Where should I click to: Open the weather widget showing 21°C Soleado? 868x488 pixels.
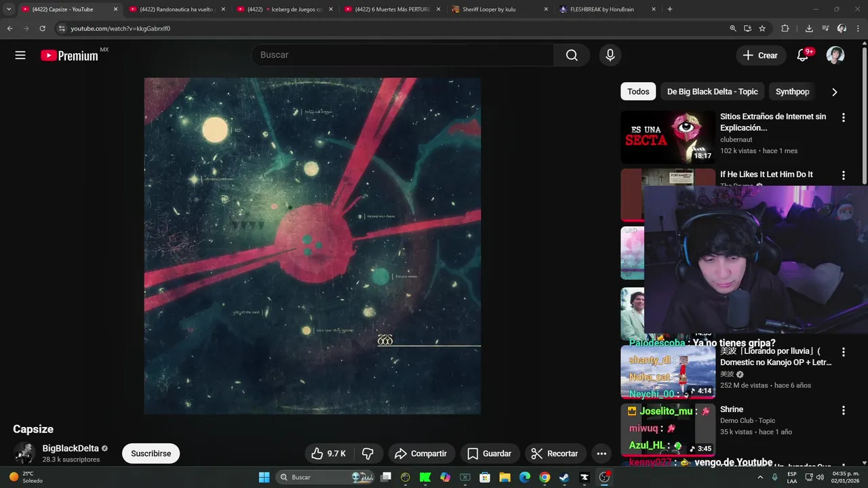(x=26, y=477)
